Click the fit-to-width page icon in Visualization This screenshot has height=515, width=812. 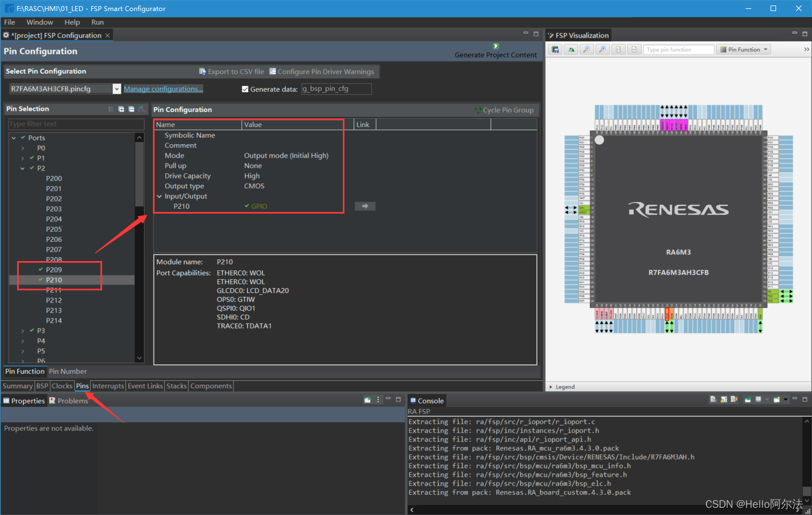[x=634, y=50]
